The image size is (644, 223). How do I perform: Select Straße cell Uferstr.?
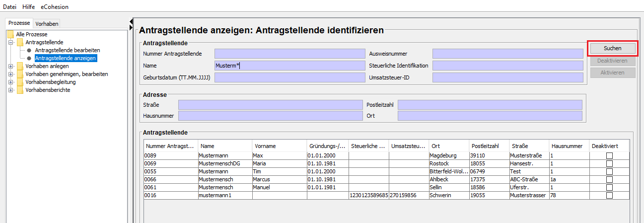[529, 188]
